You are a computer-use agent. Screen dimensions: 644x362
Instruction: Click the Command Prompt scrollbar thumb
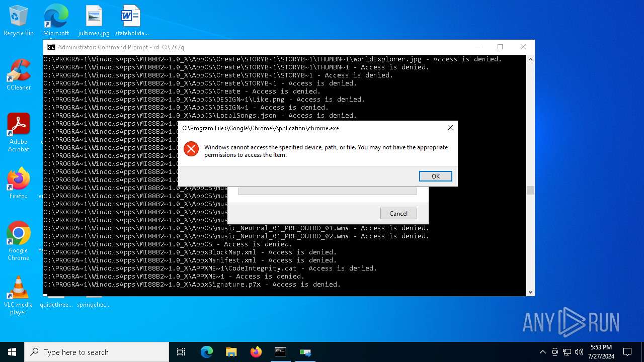(530, 190)
